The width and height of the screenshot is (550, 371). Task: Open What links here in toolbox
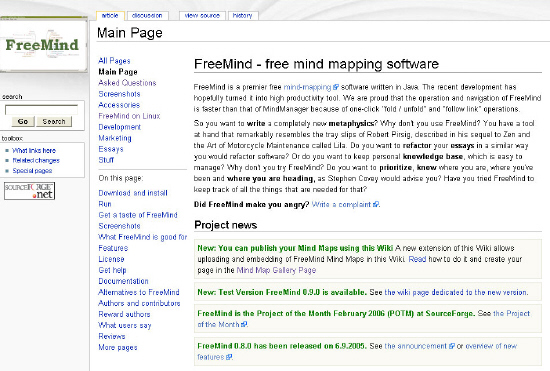pos(34,150)
